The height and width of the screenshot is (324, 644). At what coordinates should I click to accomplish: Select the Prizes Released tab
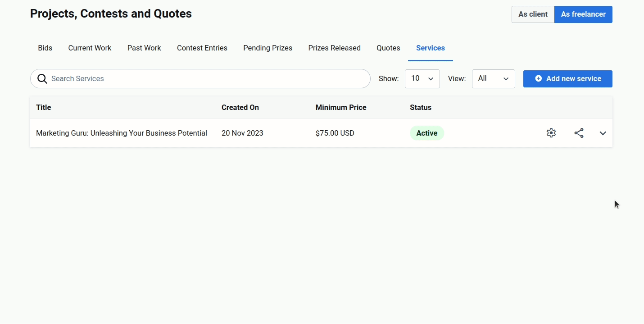[x=334, y=48]
